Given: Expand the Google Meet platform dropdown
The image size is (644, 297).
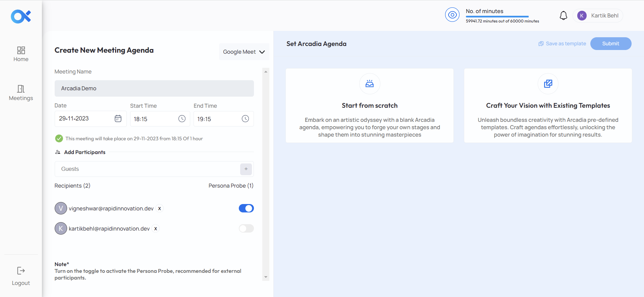Looking at the screenshot, I should (x=244, y=52).
